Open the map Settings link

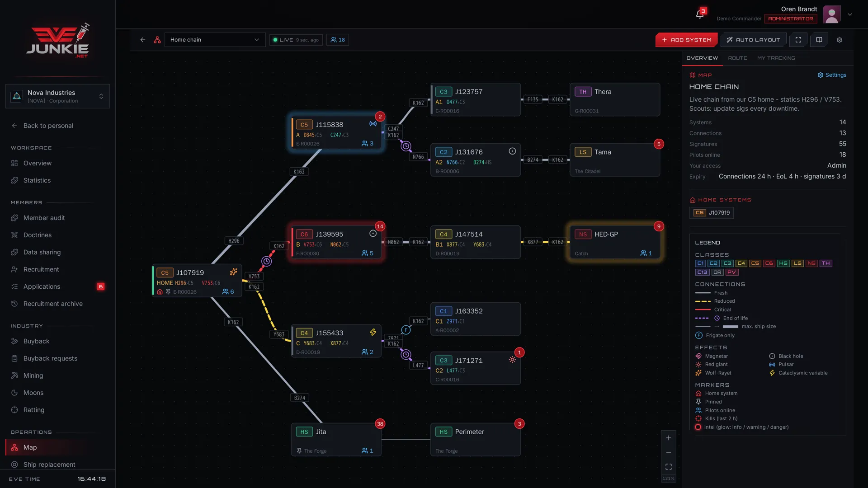pos(832,75)
